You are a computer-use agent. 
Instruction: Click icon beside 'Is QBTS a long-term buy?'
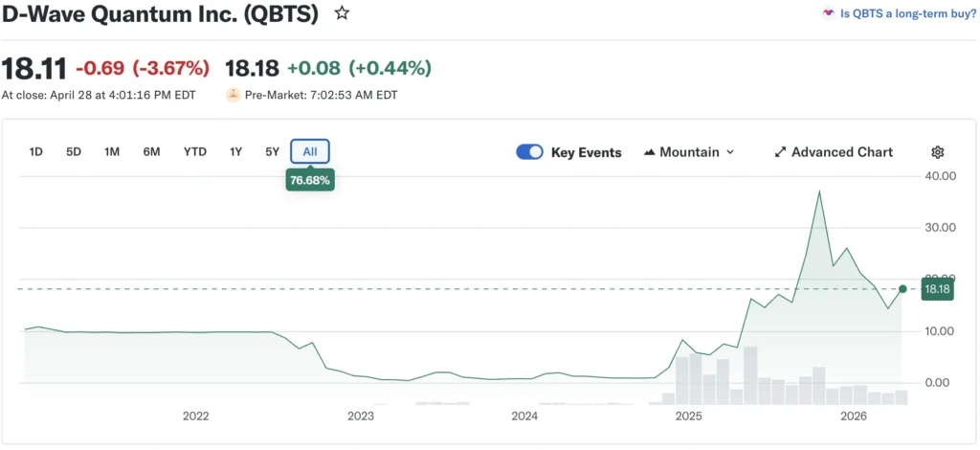829,12
